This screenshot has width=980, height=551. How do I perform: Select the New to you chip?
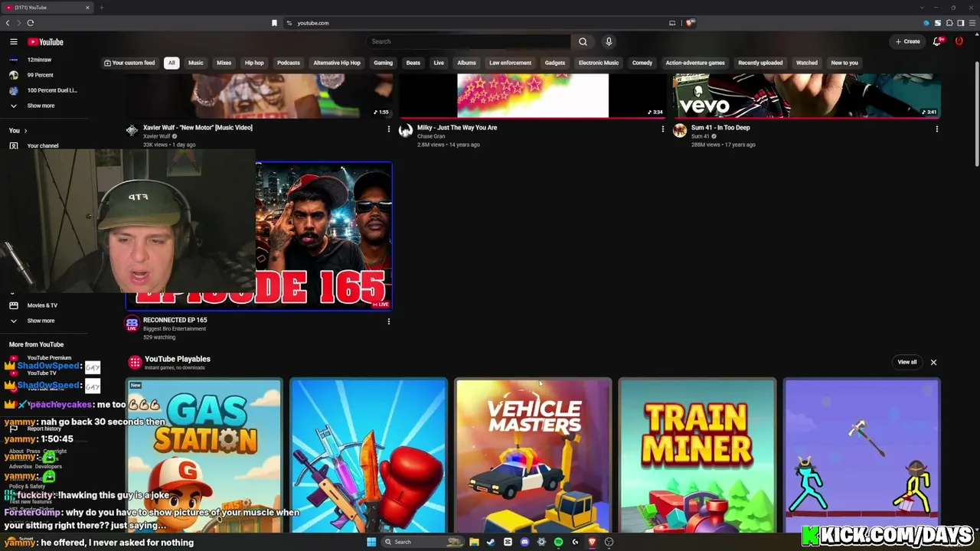point(844,63)
